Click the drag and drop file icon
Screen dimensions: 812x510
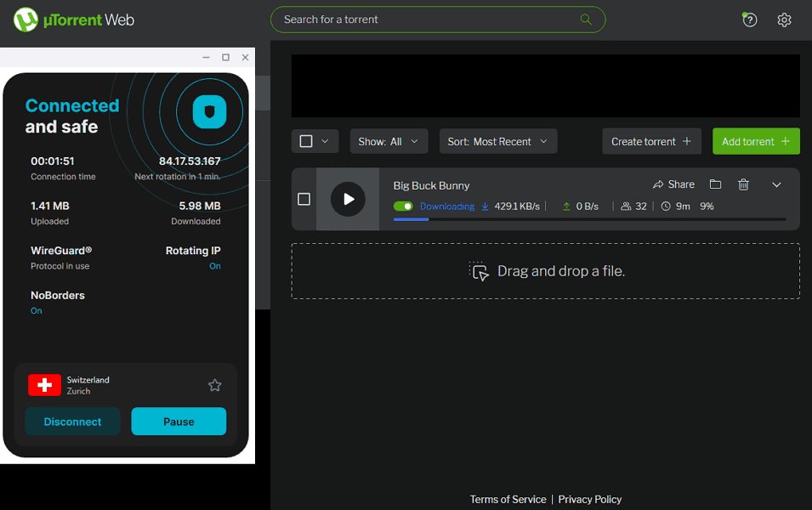click(x=479, y=271)
